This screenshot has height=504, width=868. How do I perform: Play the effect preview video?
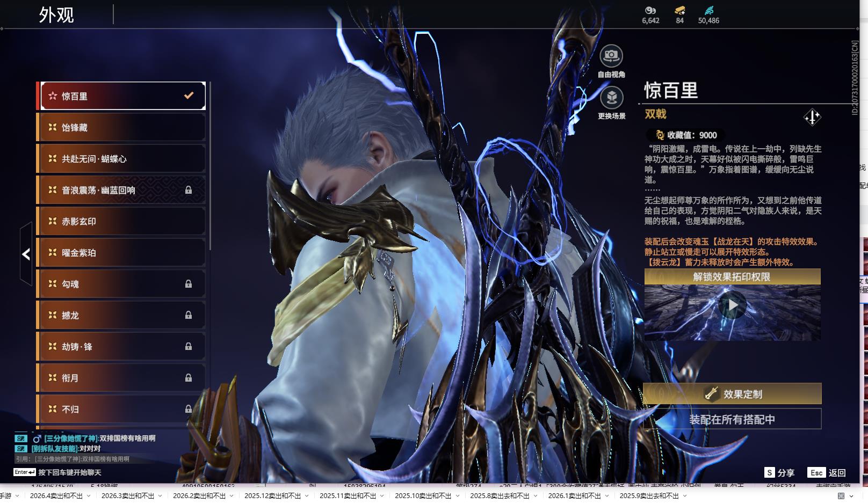(x=732, y=305)
